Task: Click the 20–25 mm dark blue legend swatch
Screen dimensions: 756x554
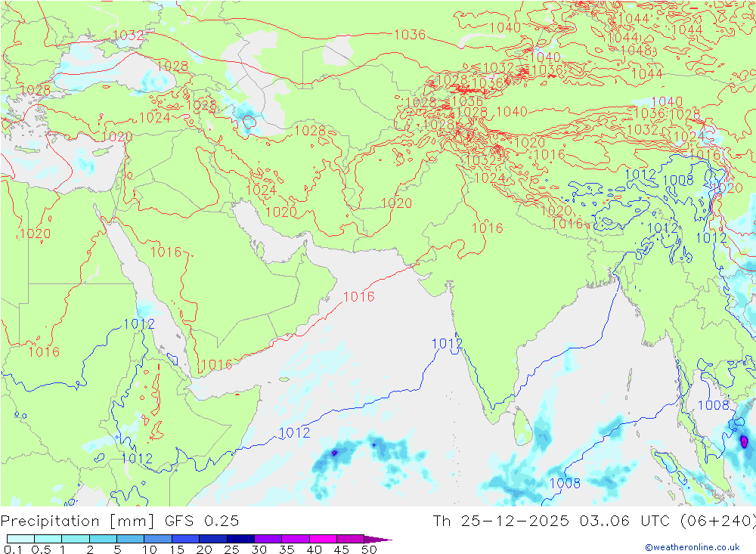Action: tap(213, 539)
